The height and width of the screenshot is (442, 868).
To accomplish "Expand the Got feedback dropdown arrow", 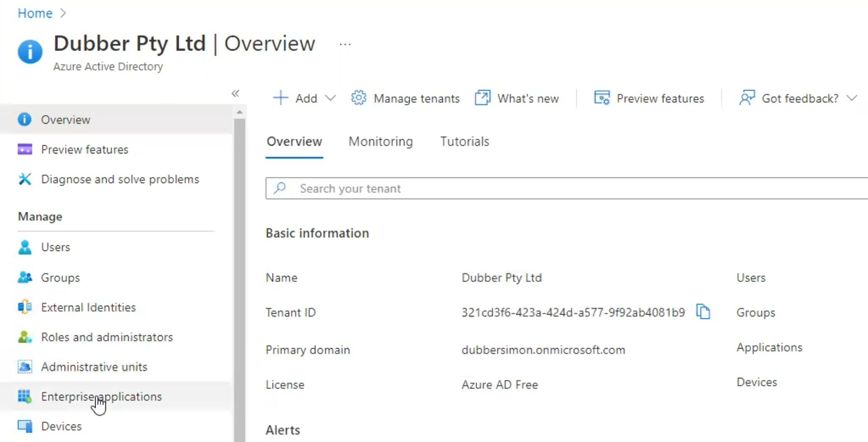I will 851,98.
